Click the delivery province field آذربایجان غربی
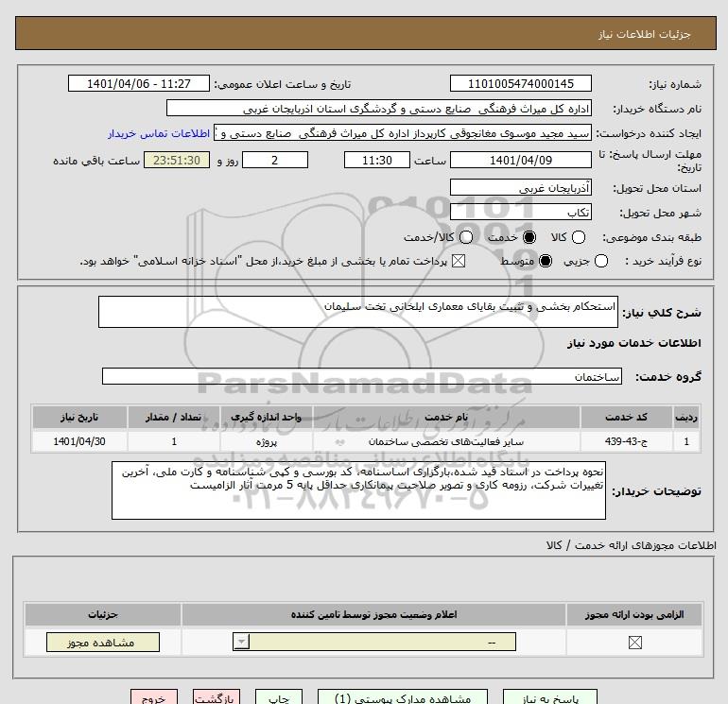The image size is (728, 704). pyautogui.click(x=520, y=187)
